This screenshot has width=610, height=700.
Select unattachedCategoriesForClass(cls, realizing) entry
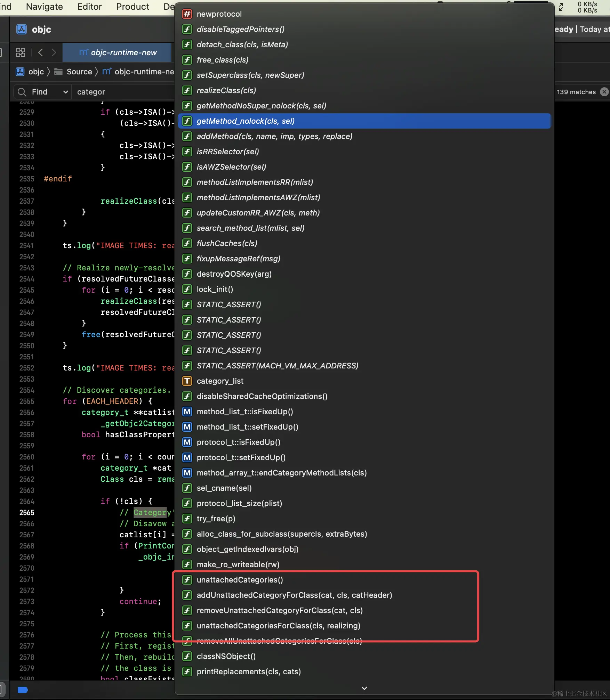(x=364, y=626)
